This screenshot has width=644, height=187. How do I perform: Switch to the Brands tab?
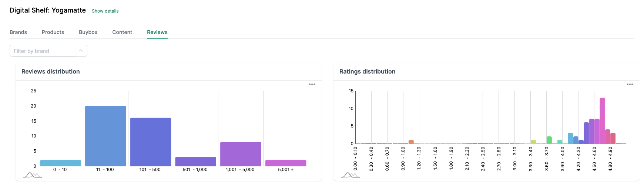18,32
